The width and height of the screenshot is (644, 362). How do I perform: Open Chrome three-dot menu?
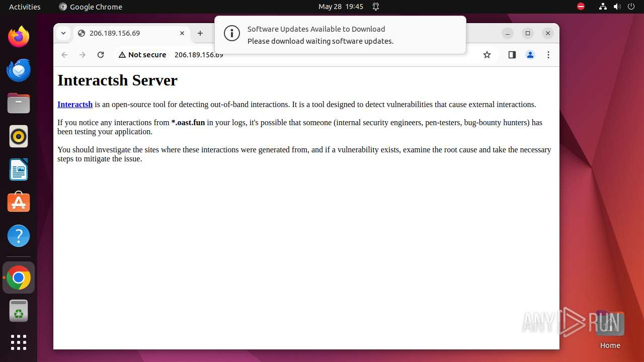point(548,55)
